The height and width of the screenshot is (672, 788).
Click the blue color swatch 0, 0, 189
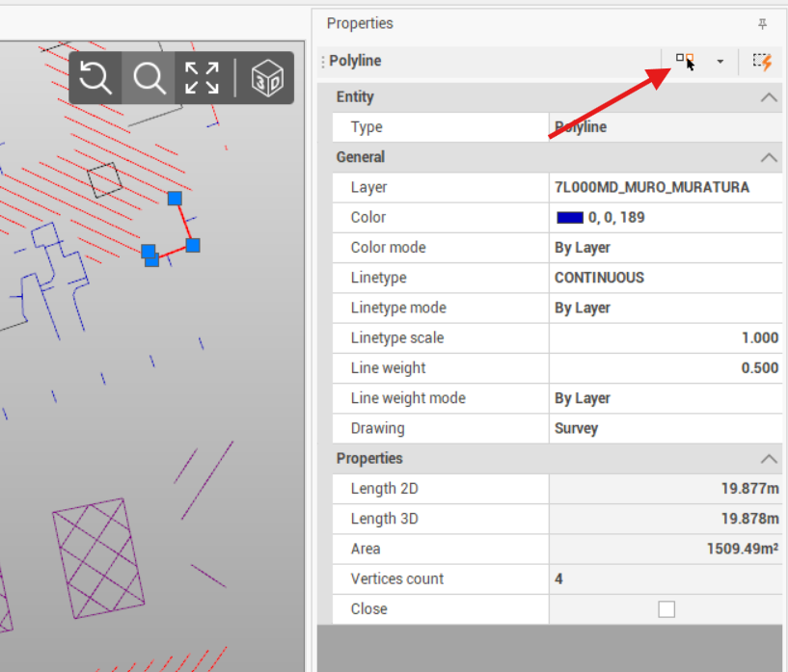[x=570, y=218]
